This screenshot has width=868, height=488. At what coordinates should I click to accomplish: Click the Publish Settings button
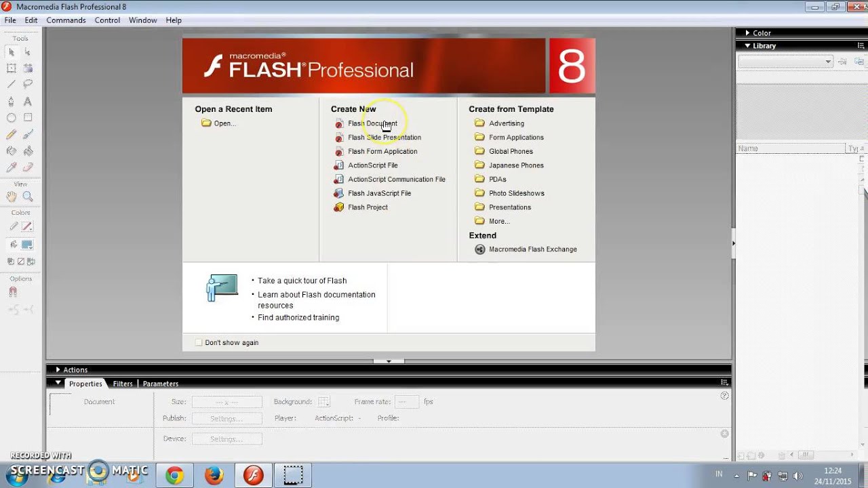point(226,418)
